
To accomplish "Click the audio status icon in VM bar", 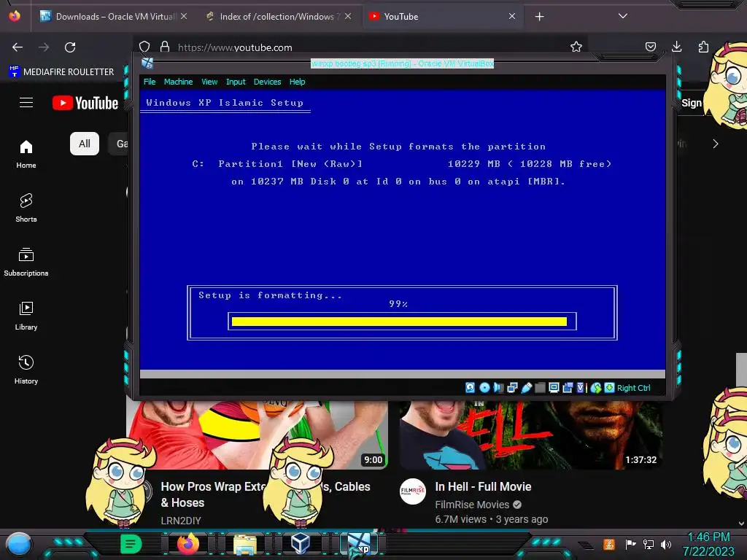I will pos(498,388).
